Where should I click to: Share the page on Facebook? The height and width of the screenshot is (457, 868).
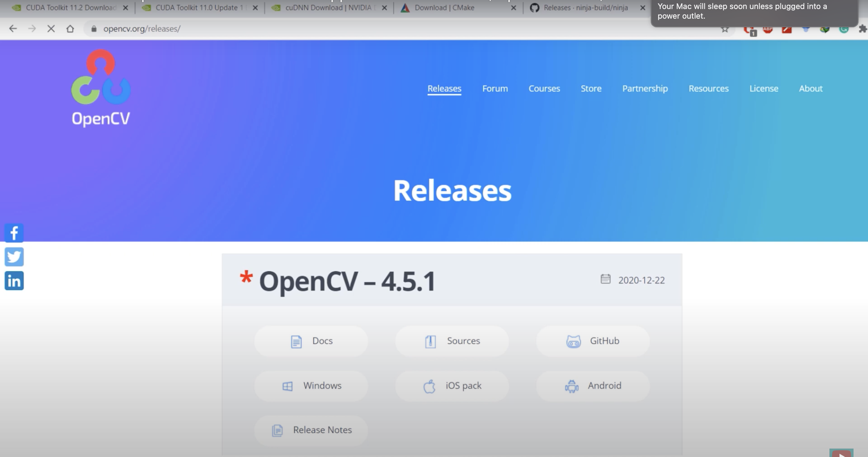pyautogui.click(x=14, y=232)
